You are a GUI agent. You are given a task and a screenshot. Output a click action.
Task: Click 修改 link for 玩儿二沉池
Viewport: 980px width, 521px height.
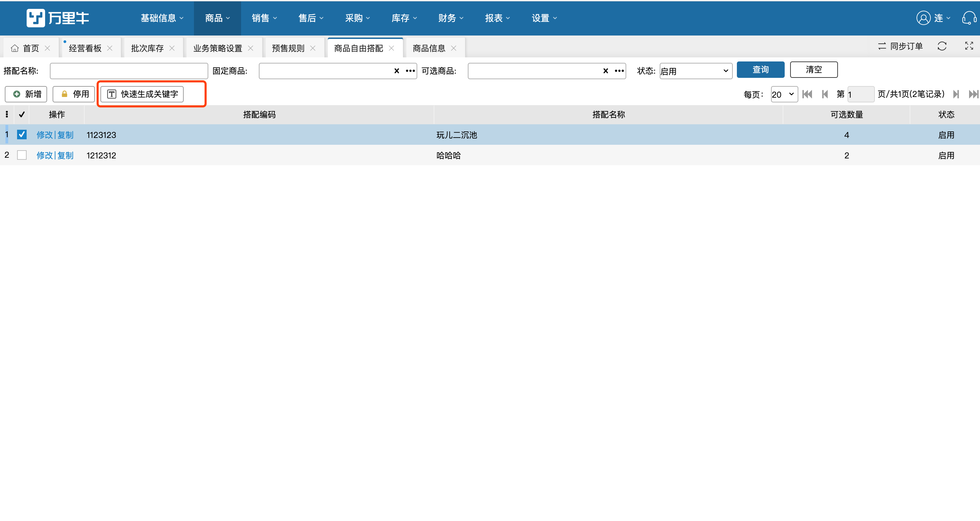tap(44, 135)
